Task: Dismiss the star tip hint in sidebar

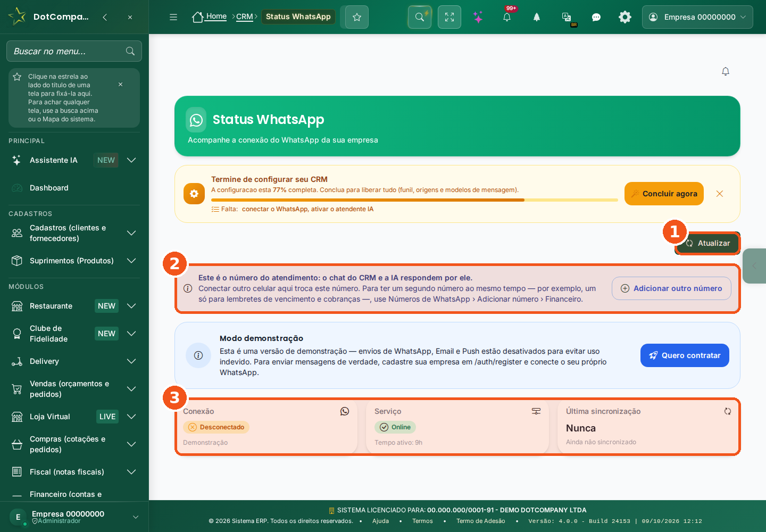Action: (x=120, y=84)
